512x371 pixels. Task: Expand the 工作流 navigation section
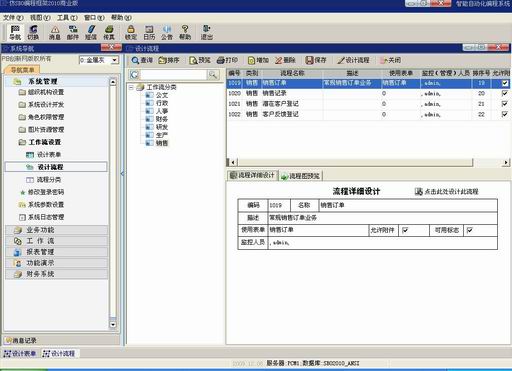(56, 241)
